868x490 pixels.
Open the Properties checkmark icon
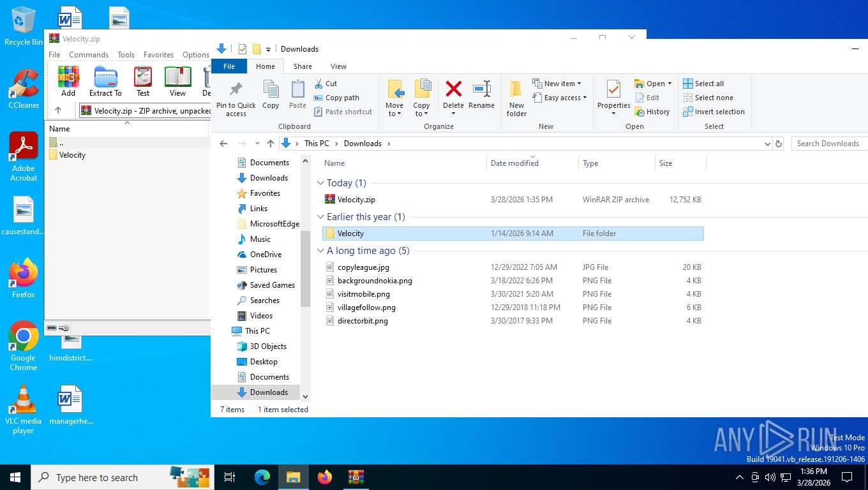tap(613, 89)
